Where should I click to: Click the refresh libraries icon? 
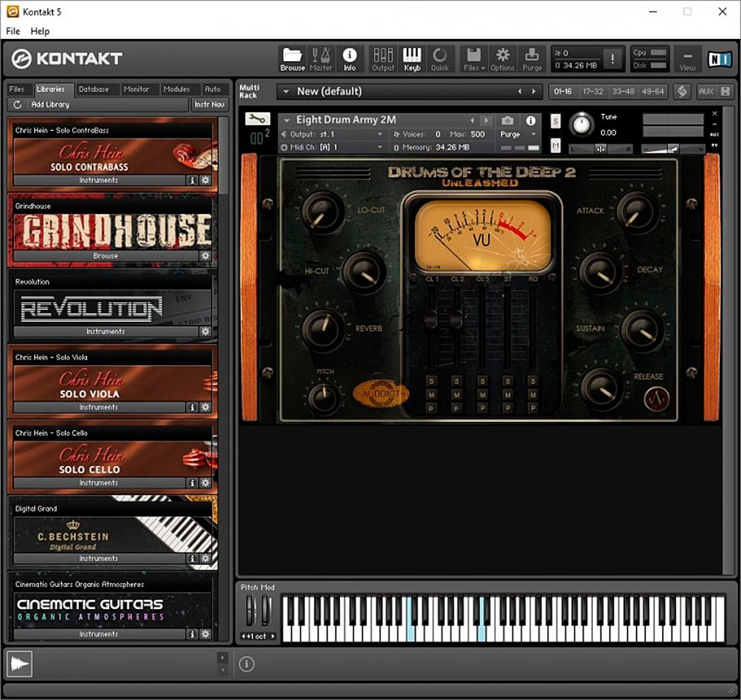(x=17, y=104)
